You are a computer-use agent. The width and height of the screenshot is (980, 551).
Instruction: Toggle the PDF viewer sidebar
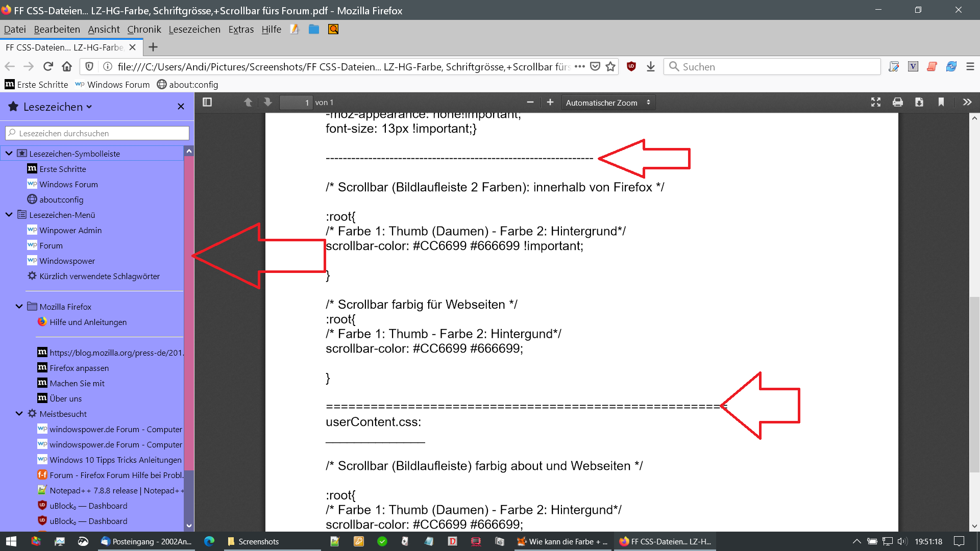(207, 102)
